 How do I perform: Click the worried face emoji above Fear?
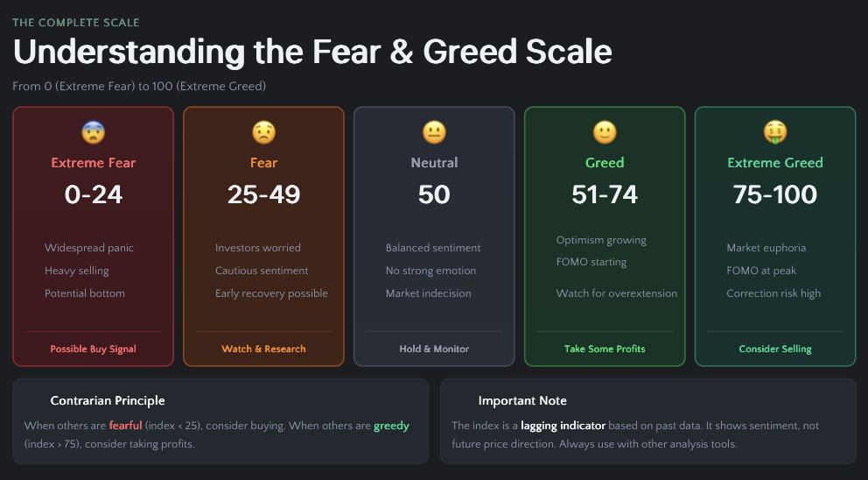(x=263, y=132)
